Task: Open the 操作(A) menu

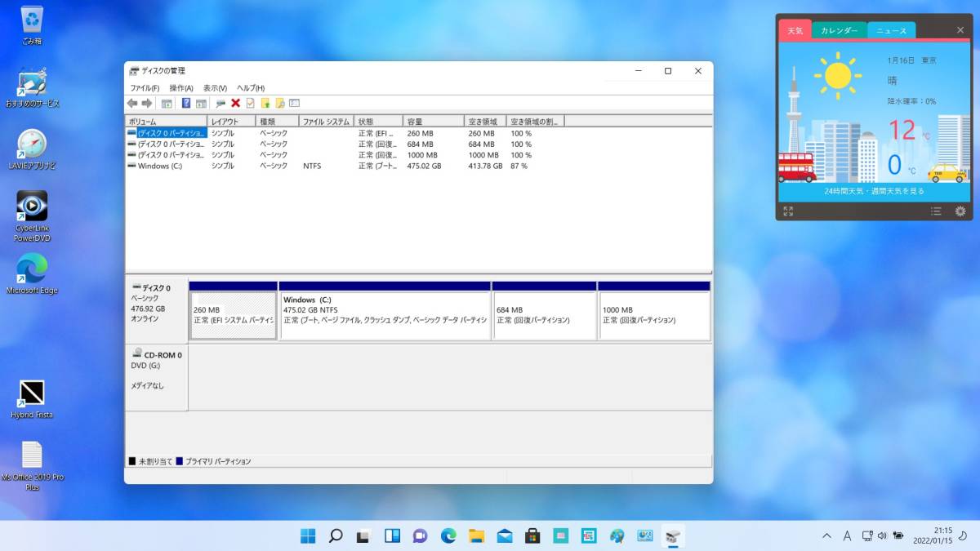Action: tap(181, 87)
